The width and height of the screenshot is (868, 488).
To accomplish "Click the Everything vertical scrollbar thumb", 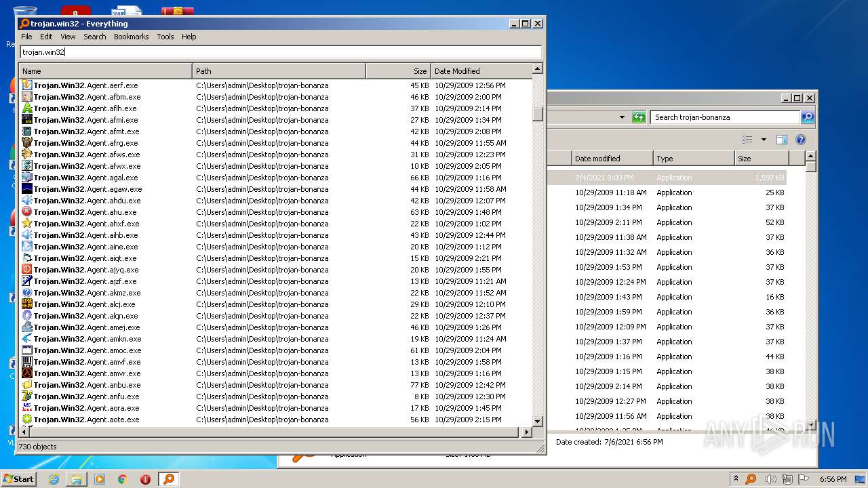I will [538, 114].
